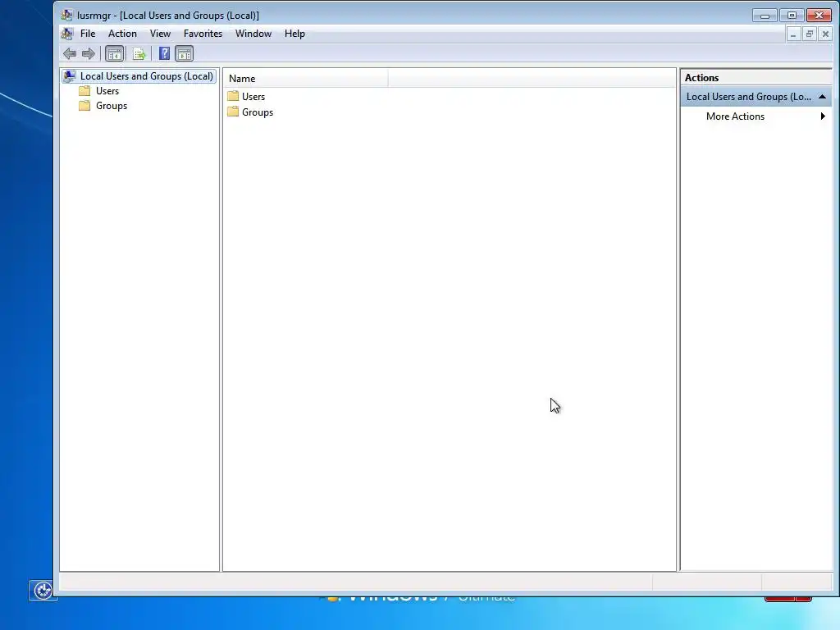Expand More Actions submenu arrow
This screenshot has height=630, width=840.
823,116
